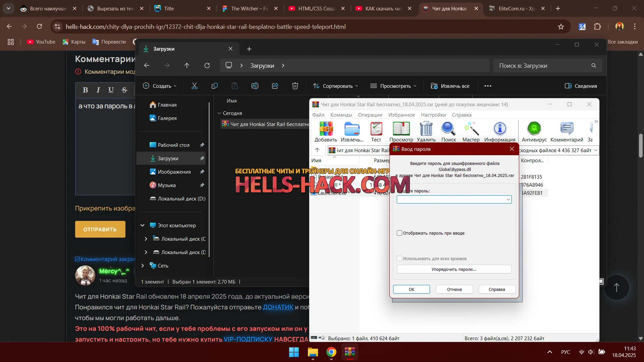Run the WinRAR Antivirus (Антивирус) scan icon
The height and width of the screenshot is (362, 644).
click(534, 132)
